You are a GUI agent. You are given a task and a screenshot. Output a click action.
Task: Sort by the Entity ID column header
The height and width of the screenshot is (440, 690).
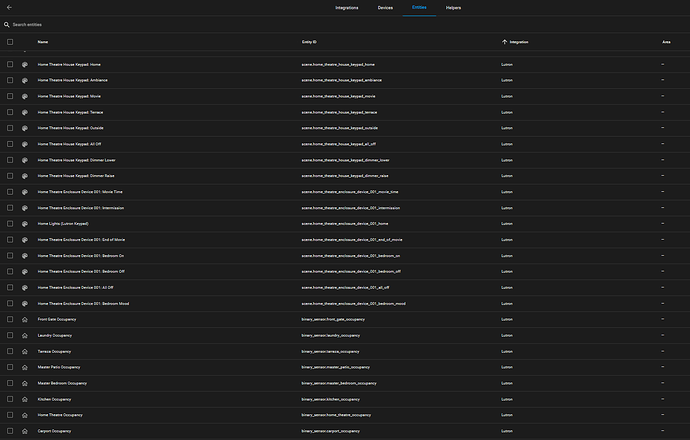(x=309, y=42)
